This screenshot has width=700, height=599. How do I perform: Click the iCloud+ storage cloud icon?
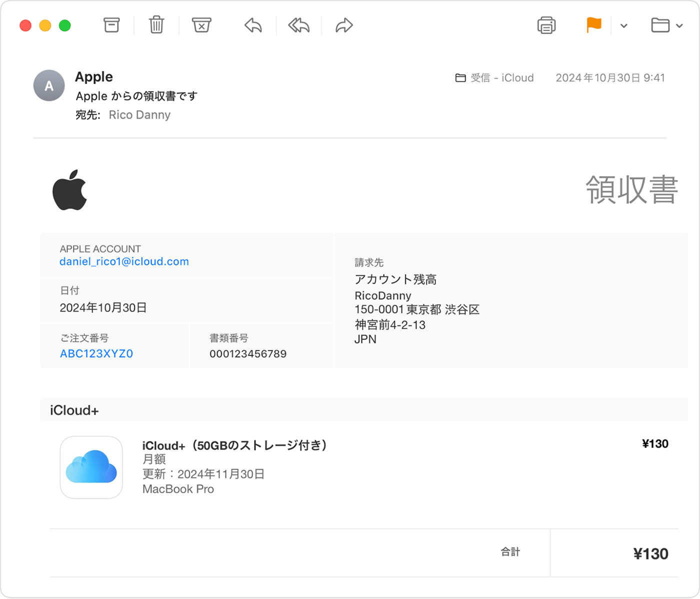91,467
